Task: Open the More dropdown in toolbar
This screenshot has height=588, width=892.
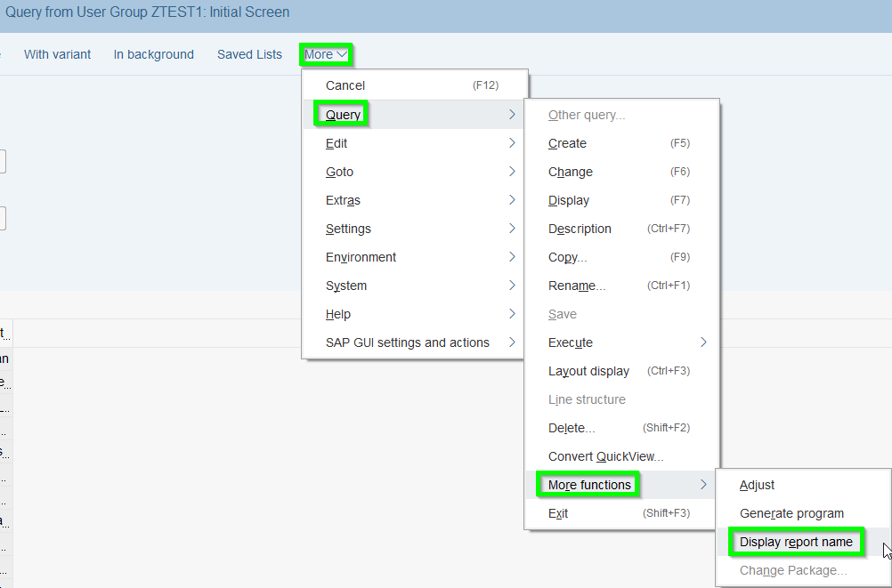Action: [x=325, y=54]
